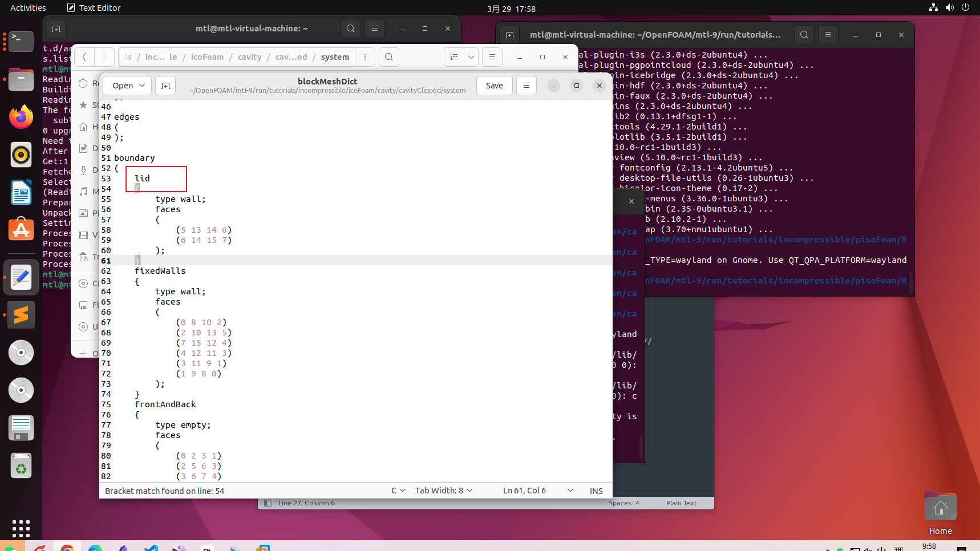980x551 pixels.
Task: Change the C language highlight mode
Action: pyautogui.click(x=398, y=491)
